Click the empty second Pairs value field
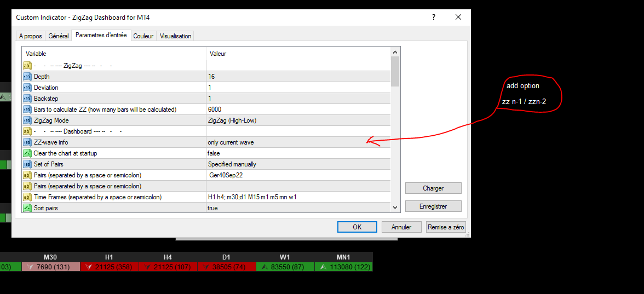 [x=298, y=186]
